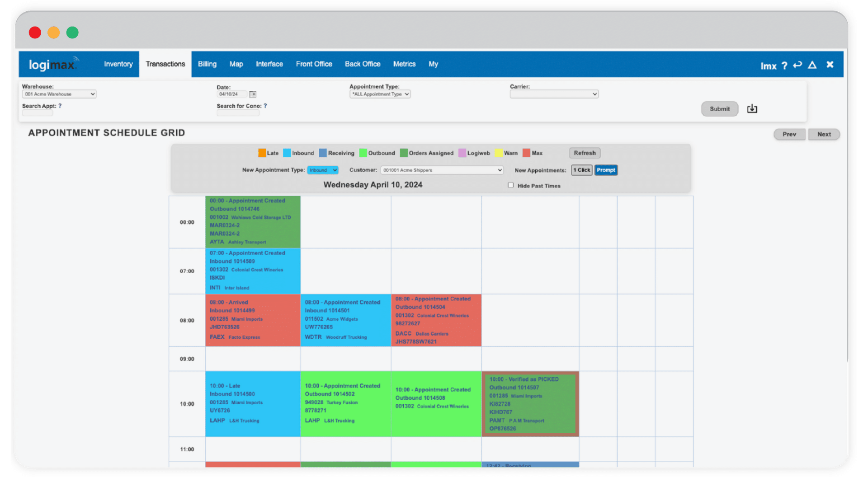Open the Warehouse dropdown
This screenshot has height=477, width=868.
59,94
